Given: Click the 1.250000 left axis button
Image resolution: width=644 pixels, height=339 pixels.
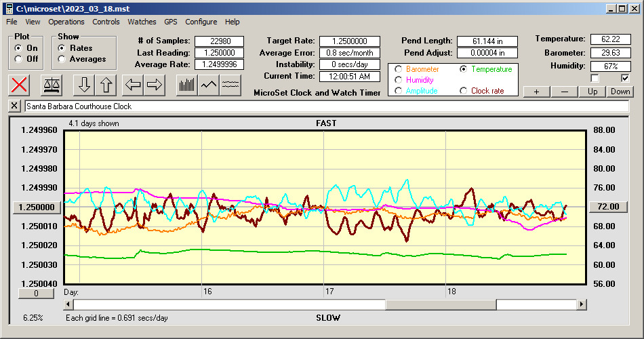Looking at the screenshot, I should coord(37,207).
